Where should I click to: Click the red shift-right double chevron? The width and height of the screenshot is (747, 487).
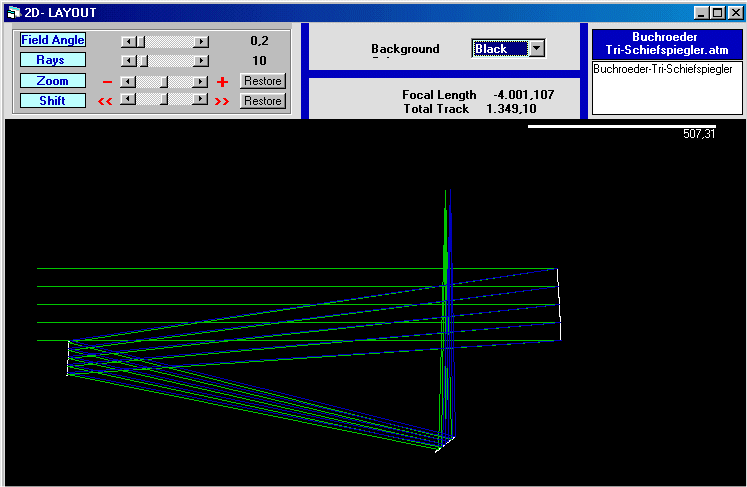(x=222, y=101)
